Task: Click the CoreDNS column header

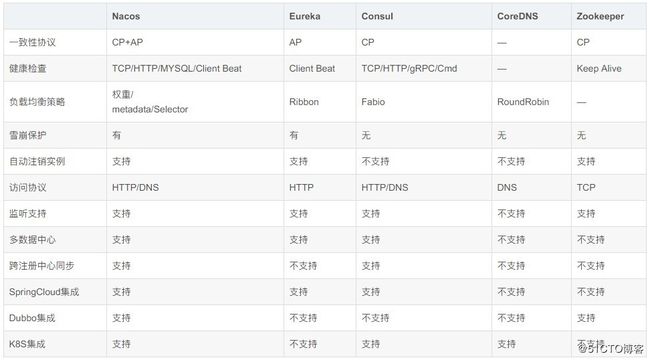Action: 517,16
